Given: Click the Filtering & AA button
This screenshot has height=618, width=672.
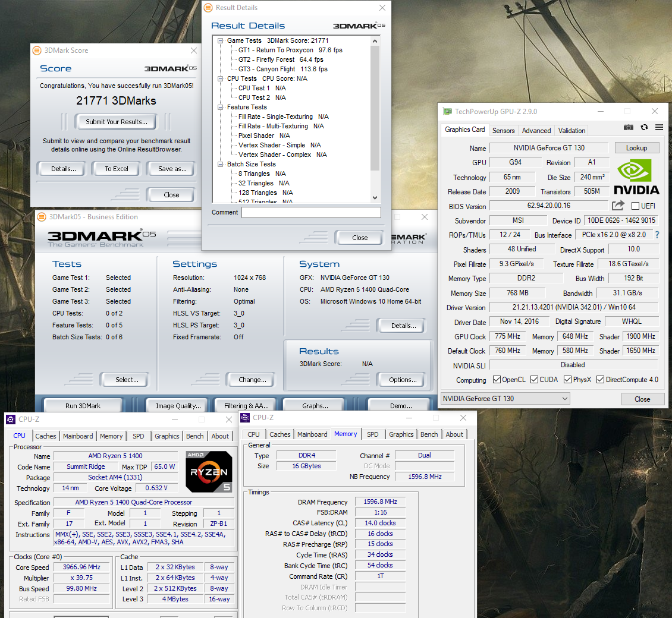Looking at the screenshot, I should pos(246,406).
